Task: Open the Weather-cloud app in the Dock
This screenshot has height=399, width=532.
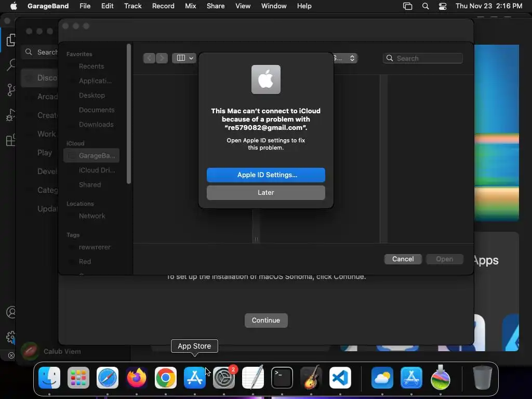Action: (x=382, y=378)
